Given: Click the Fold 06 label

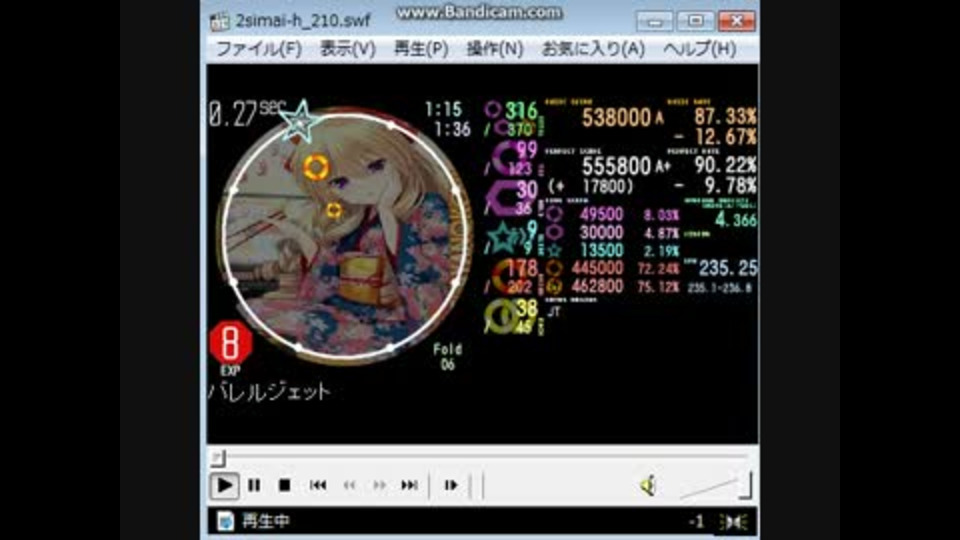Looking at the screenshot, I should 448,357.
